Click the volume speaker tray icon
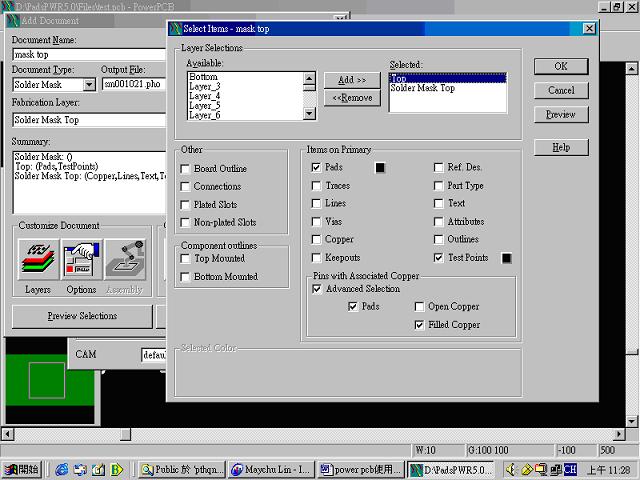640x480 pixels. click(x=510, y=469)
